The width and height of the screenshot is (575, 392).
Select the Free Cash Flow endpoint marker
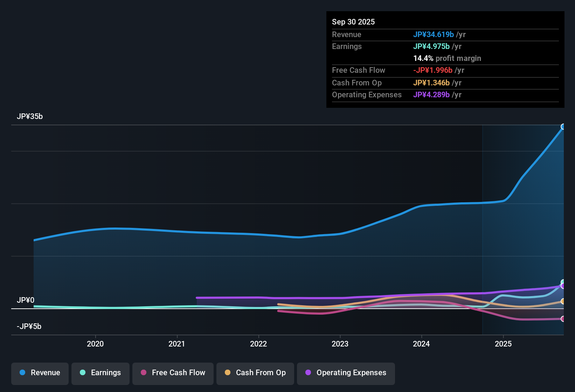point(563,319)
